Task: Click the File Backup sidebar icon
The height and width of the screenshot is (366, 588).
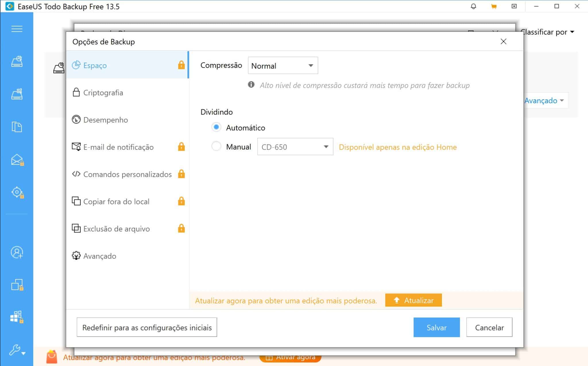Action: (17, 127)
